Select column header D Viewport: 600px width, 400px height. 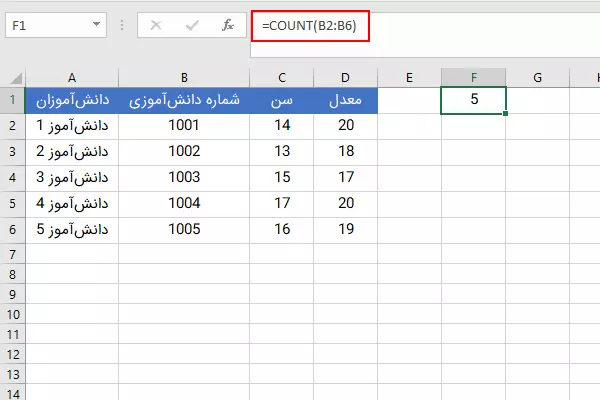point(345,77)
